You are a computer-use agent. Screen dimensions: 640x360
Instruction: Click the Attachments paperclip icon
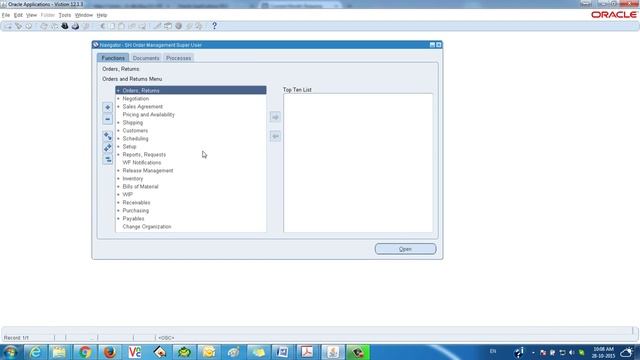(189, 26)
